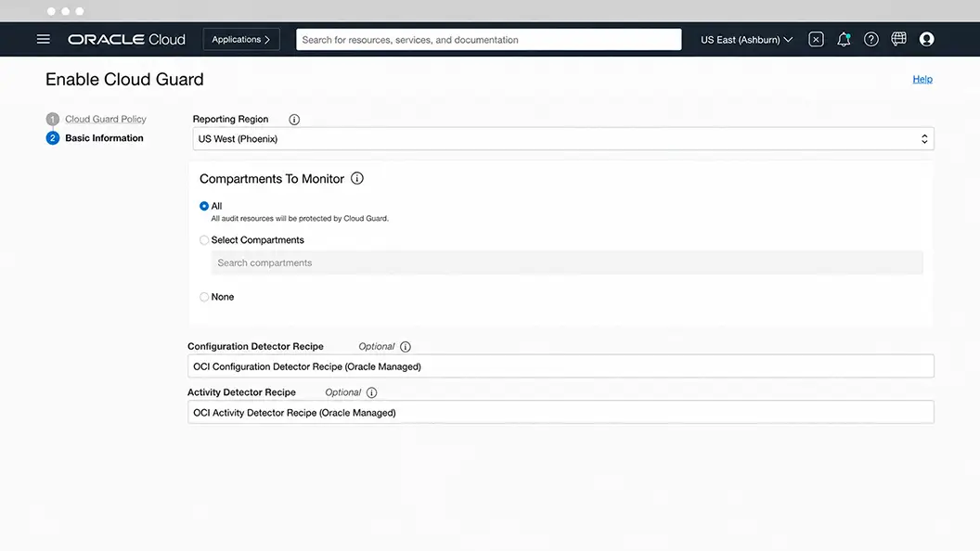This screenshot has width=980, height=551.
Task: Click step number 1 circle
Action: [x=53, y=119]
